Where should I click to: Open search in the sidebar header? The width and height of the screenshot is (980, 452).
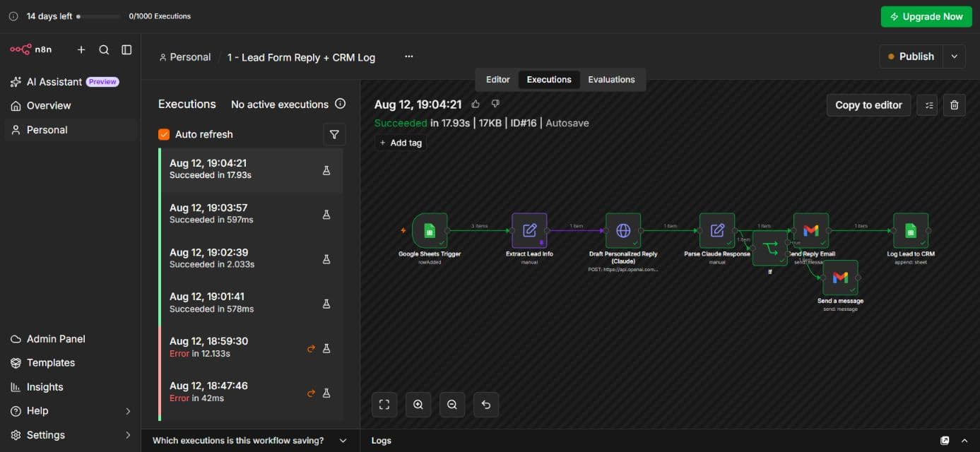pyautogui.click(x=104, y=49)
